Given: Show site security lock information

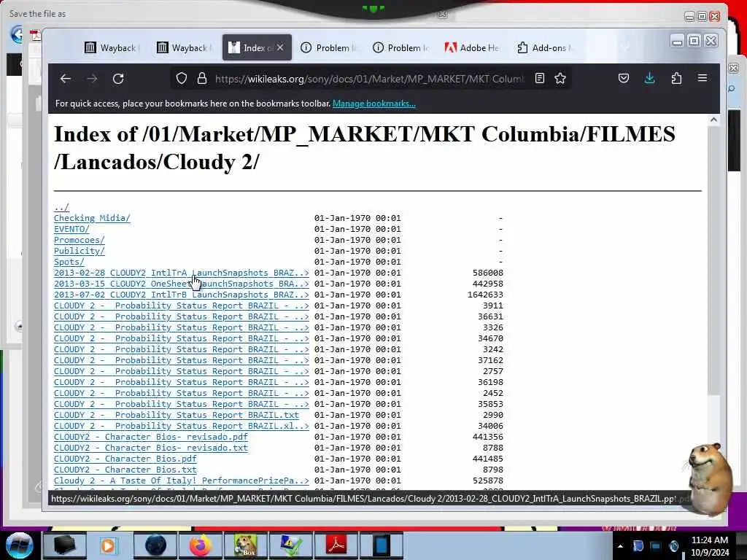Looking at the screenshot, I should (202, 78).
